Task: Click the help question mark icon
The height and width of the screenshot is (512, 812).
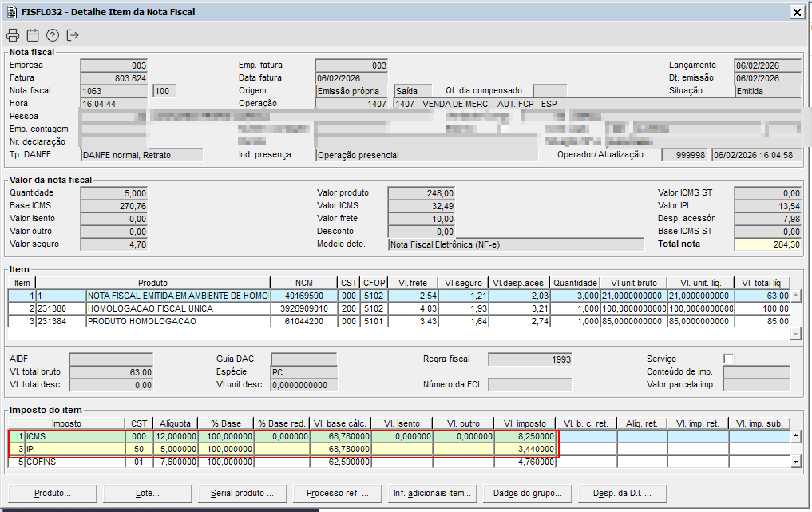Action: coord(53,35)
